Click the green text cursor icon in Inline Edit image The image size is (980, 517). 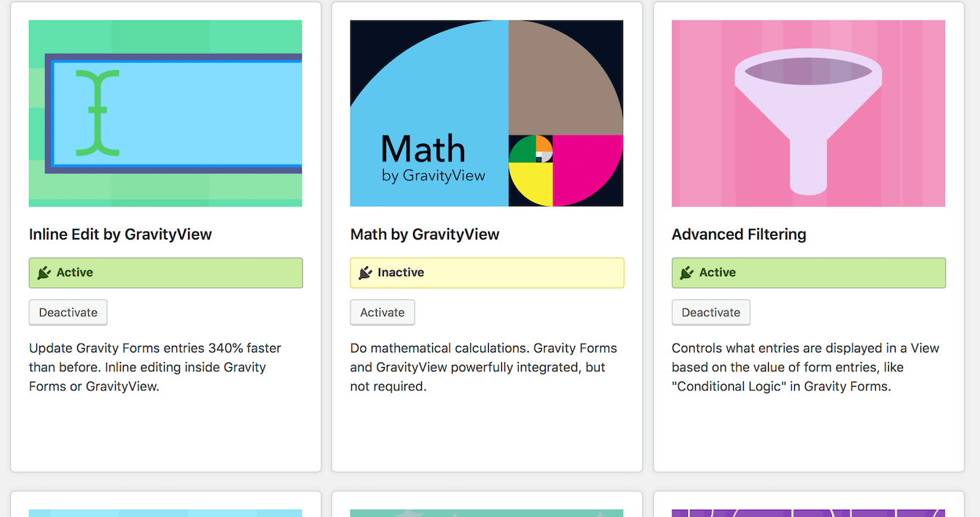click(x=97, y=113)
